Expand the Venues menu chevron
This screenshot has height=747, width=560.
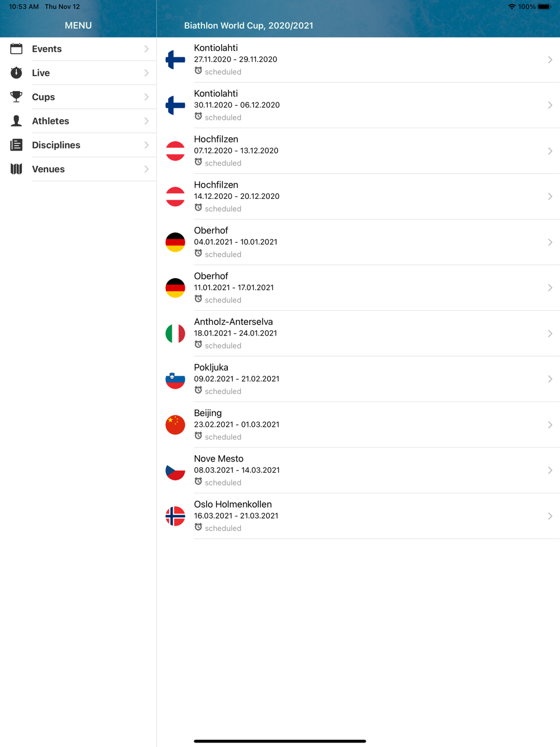(x=146, y=169)
